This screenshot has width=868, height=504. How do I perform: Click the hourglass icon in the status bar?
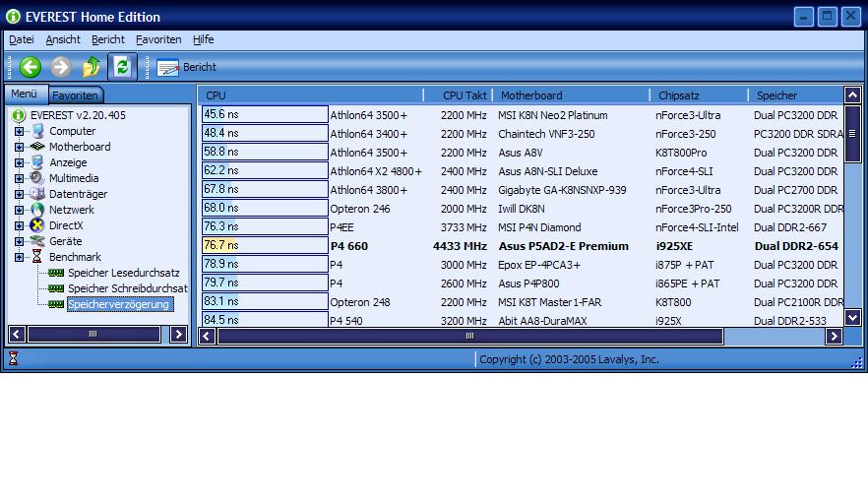click(14, 359)
